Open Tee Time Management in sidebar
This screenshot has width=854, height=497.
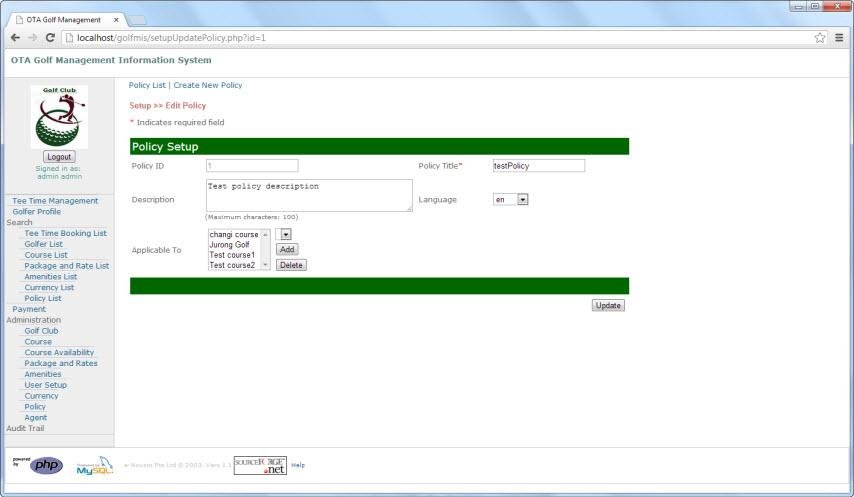(x=55, y=201)
